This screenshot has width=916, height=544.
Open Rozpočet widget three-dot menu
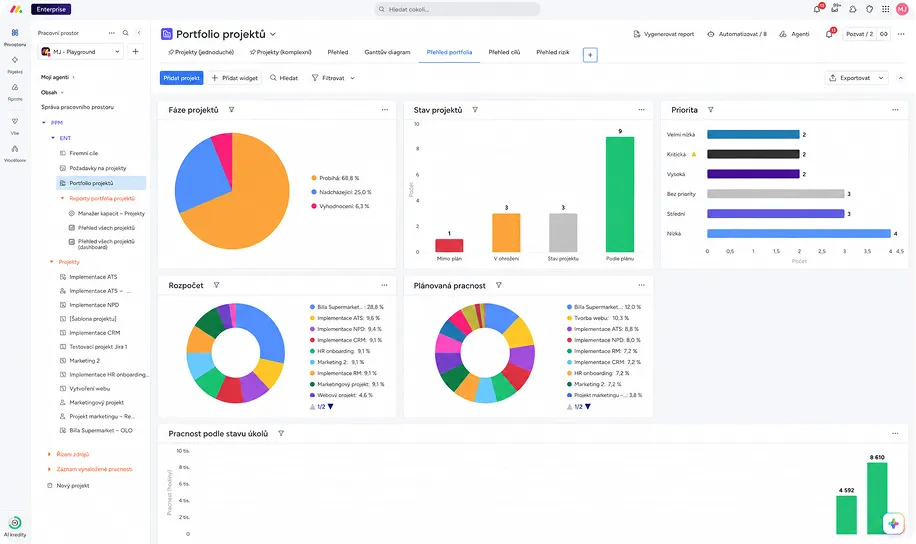coord(384,285)
